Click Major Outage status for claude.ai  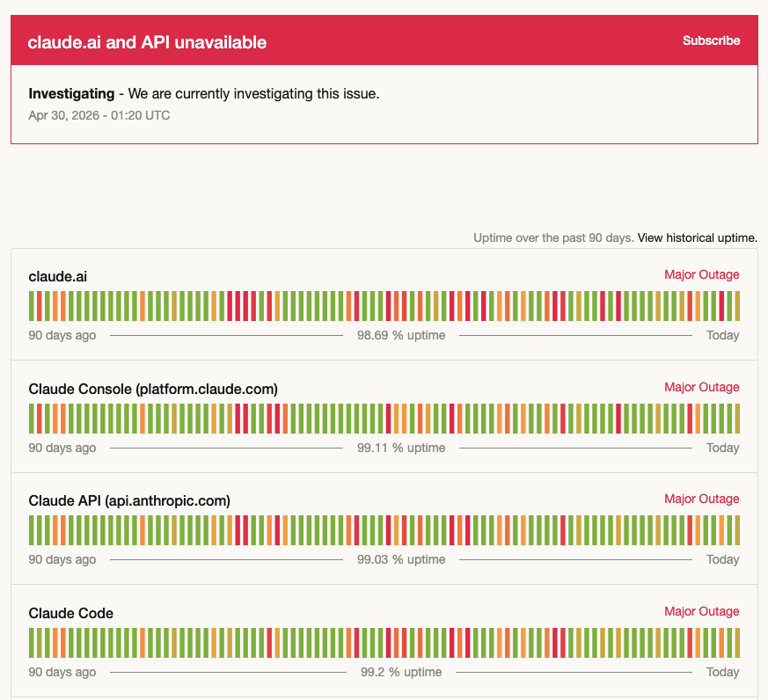[701, 274]
